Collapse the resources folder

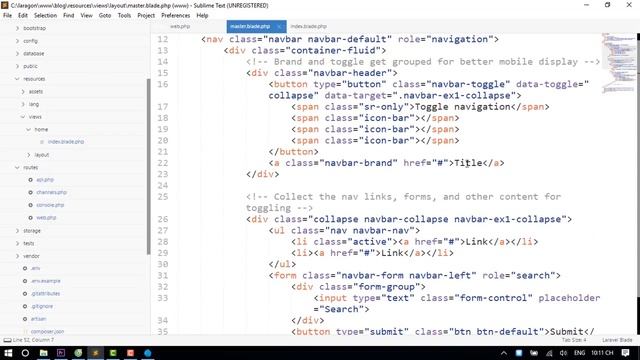tap(18, 79)
